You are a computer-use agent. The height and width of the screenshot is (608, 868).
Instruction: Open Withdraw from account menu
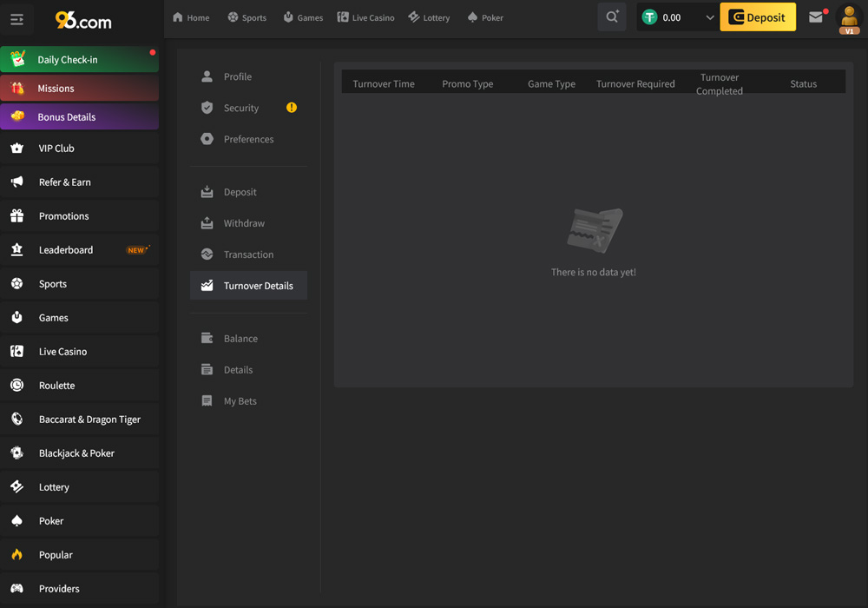pyautogui.click(x=243, y=223)
